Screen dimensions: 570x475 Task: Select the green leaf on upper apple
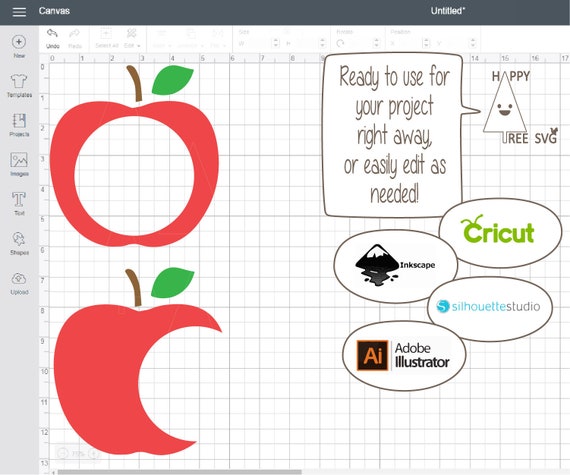click(x=172, y=80)
